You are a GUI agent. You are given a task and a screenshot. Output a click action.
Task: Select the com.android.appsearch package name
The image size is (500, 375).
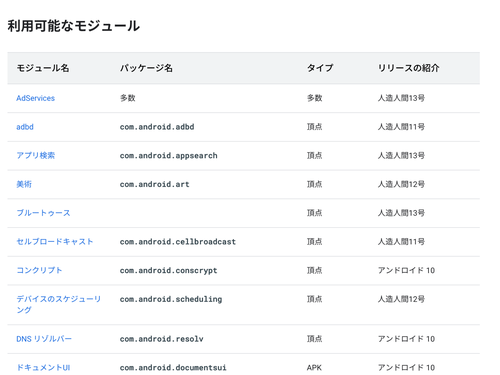[169, 155]
